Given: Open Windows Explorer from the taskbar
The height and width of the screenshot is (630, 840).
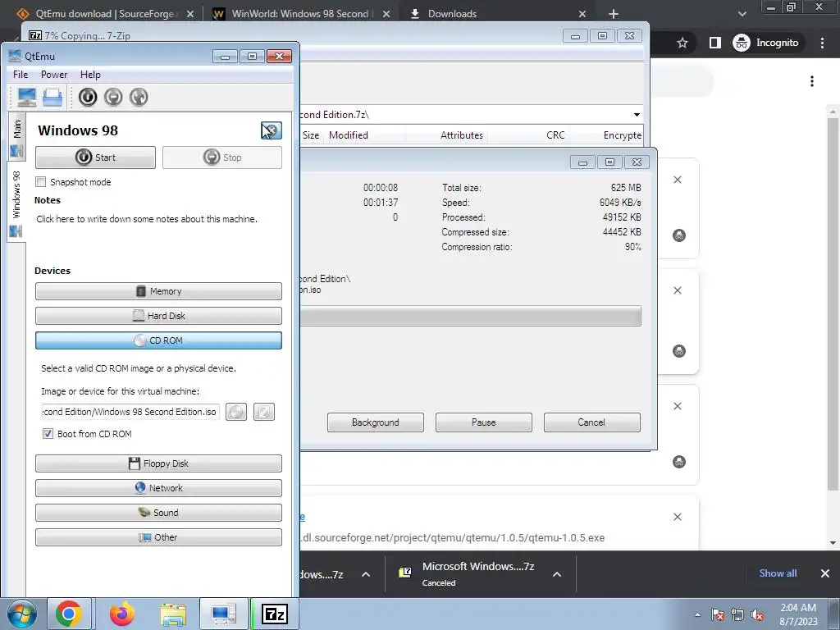Looking at the screenshot, I should pyautogui.click(x=173, y=614).
